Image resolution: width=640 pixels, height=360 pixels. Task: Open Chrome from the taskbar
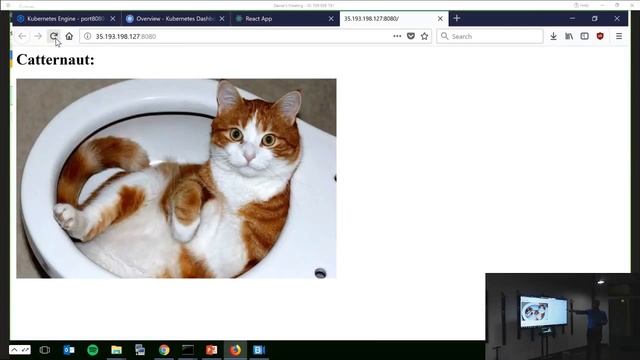click(164, 350)
